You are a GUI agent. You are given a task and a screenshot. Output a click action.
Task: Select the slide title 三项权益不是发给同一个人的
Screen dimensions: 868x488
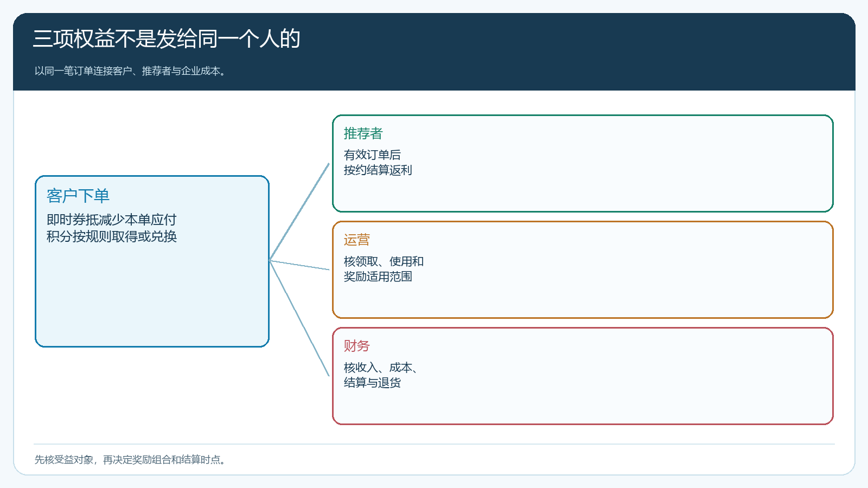click(167, 39)
